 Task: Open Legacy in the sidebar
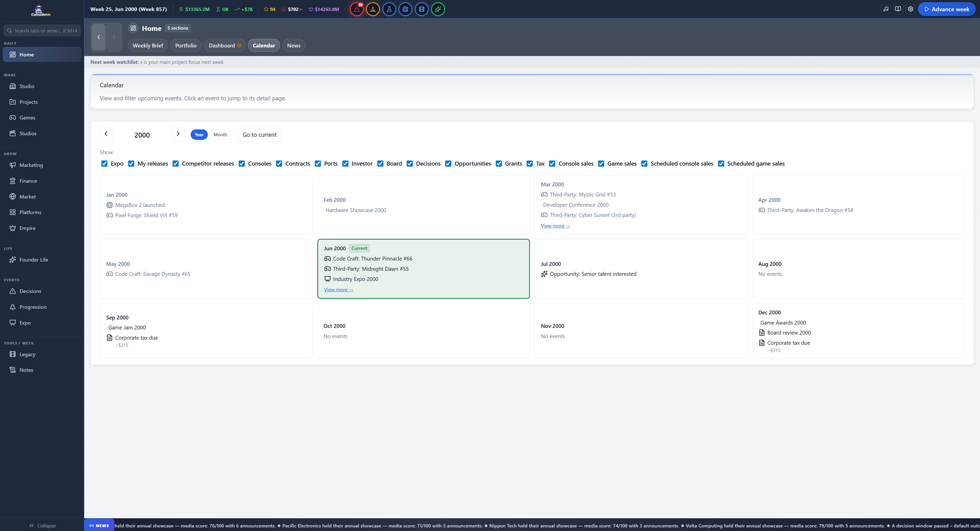click(42, 354)
